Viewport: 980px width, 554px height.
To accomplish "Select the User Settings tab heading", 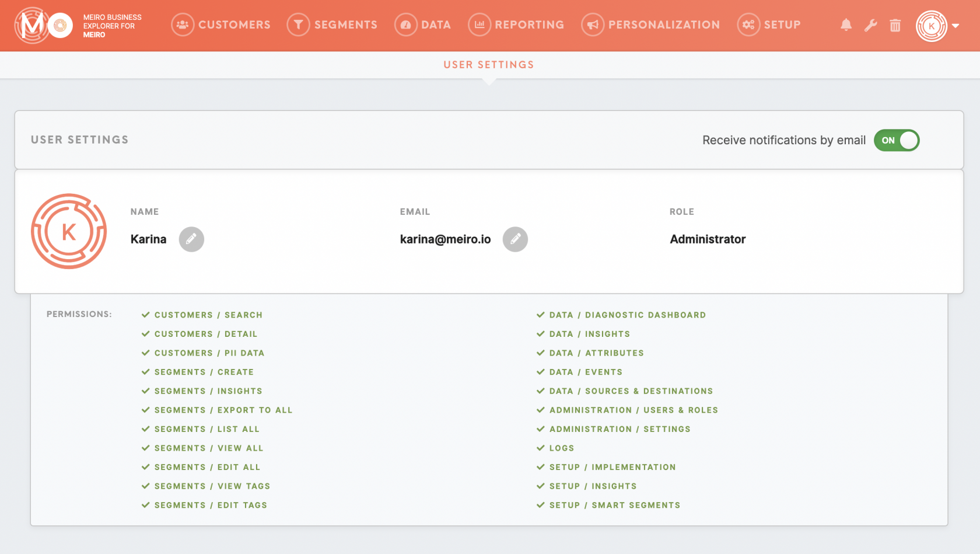I will 489,65.
